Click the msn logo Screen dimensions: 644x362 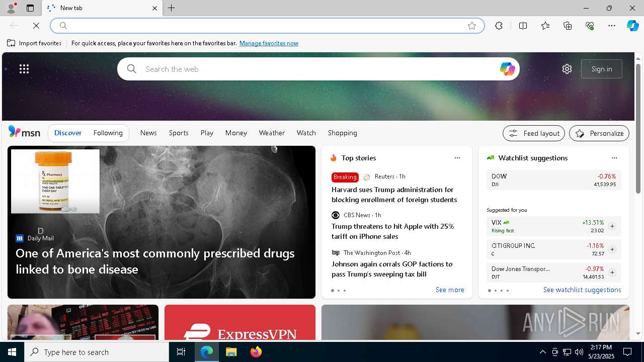tap(24, 132)
